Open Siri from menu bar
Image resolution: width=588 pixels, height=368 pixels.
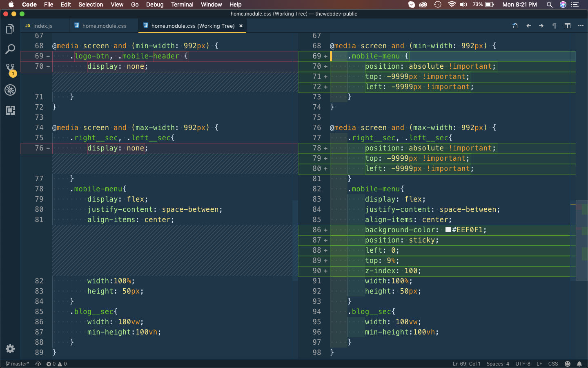(563, 4)
